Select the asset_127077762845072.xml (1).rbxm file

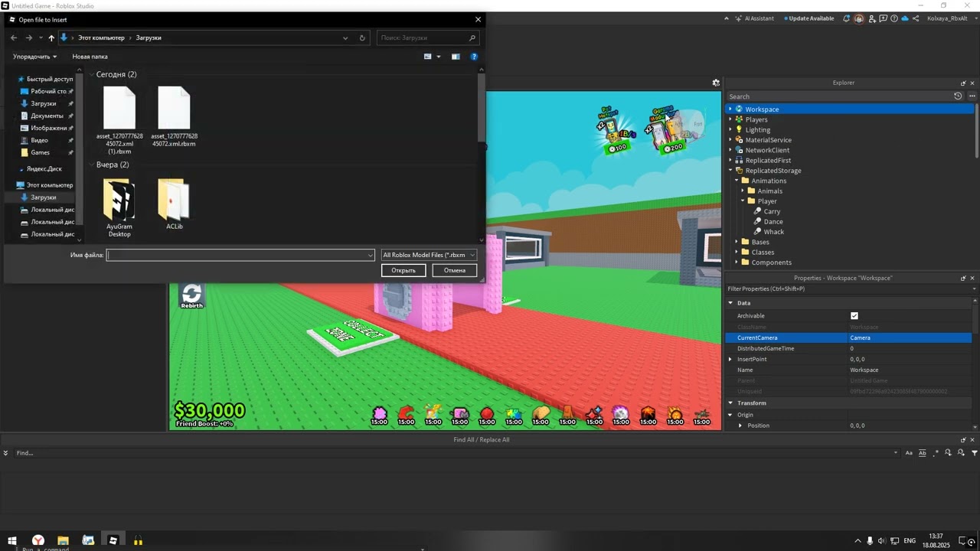pyautogui.click(x=119, y=120)
